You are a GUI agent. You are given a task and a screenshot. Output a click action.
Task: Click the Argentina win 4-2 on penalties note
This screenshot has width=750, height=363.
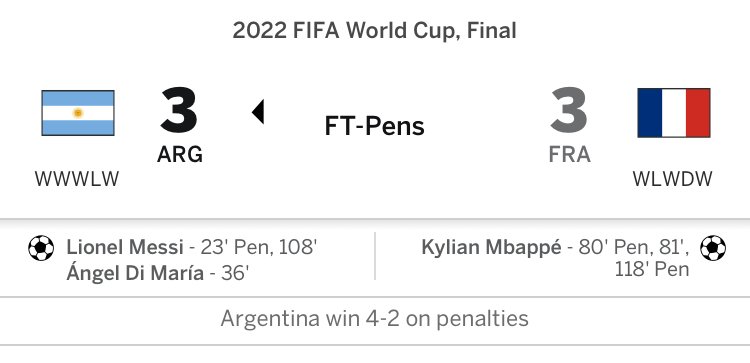pos(375,319)
